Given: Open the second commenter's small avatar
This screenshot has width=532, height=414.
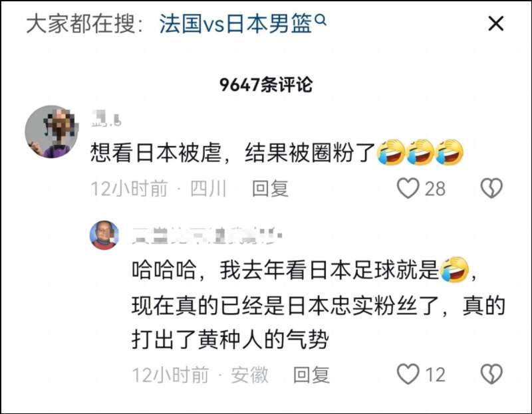Looking at the screenshot, I should 104,235.
